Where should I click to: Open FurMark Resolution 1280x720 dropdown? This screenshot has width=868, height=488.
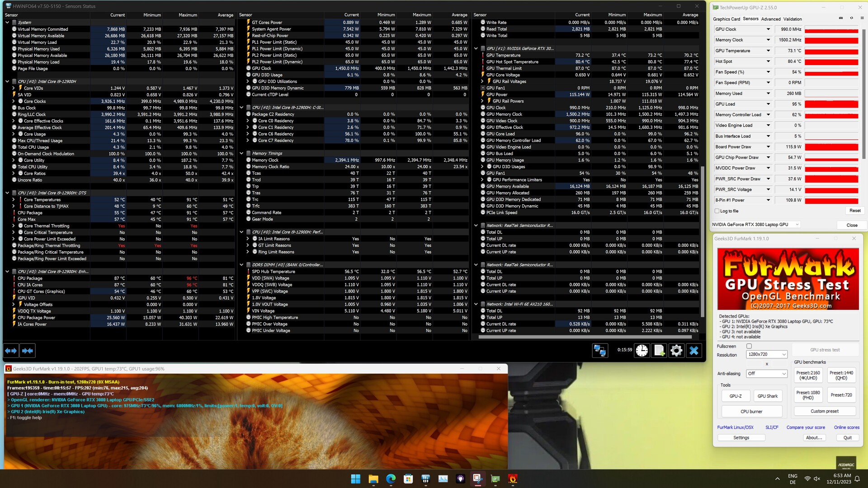766,354
